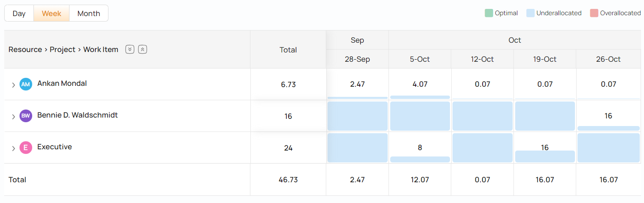
Task: Switch to the Month view
Action: [89, 13]
